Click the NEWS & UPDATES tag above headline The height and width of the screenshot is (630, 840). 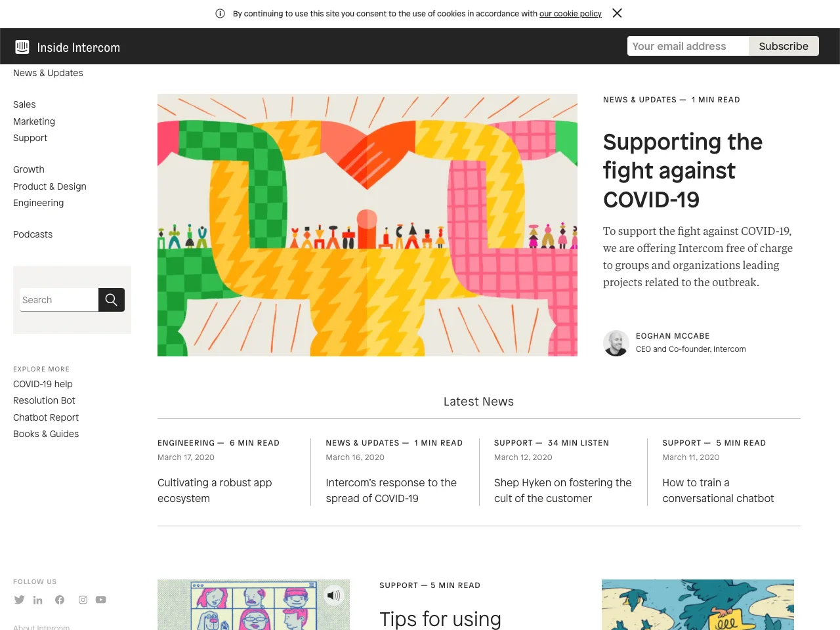(x=640, y=100)
